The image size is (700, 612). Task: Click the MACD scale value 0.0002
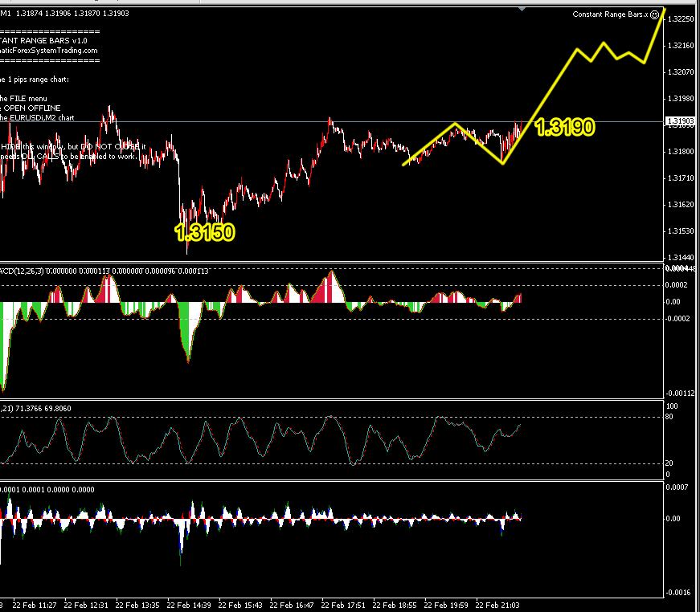tap(677, 285)
